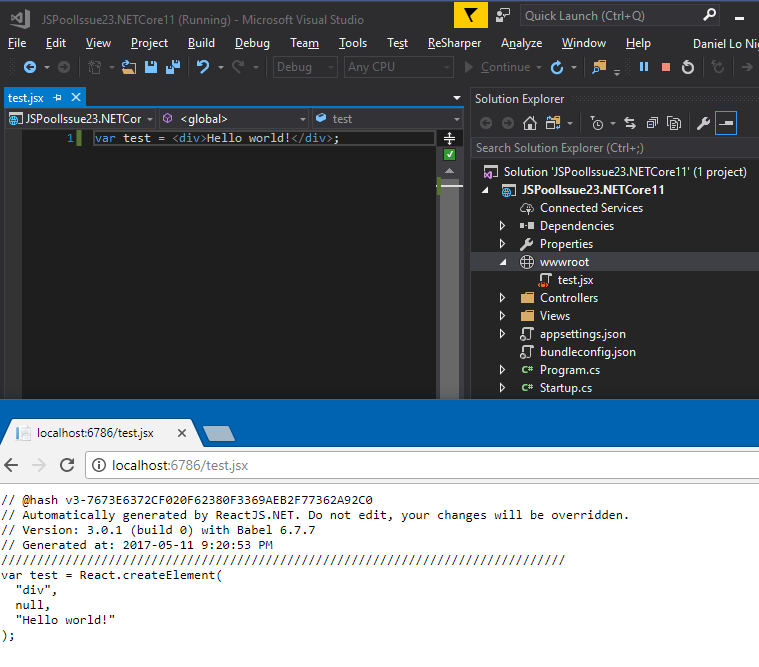The height and width of the screenshot is (667, 759).
Task: Restart the debugging session
Action: pos(688,67)
